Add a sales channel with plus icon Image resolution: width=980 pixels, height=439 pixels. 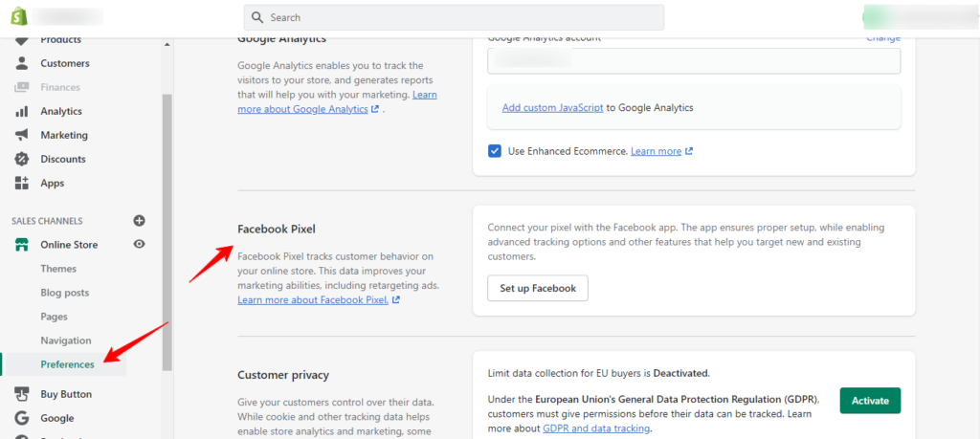pyautogui.click(x=140, y=220)
